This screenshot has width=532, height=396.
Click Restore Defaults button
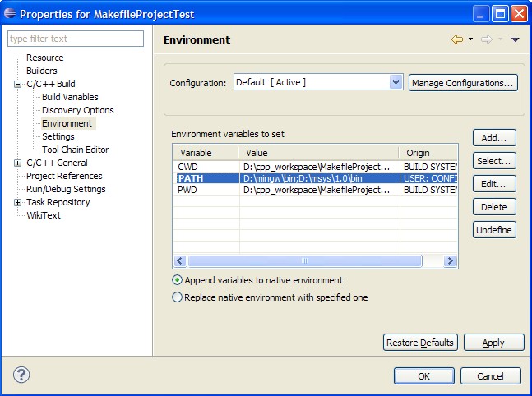(419, 343)
